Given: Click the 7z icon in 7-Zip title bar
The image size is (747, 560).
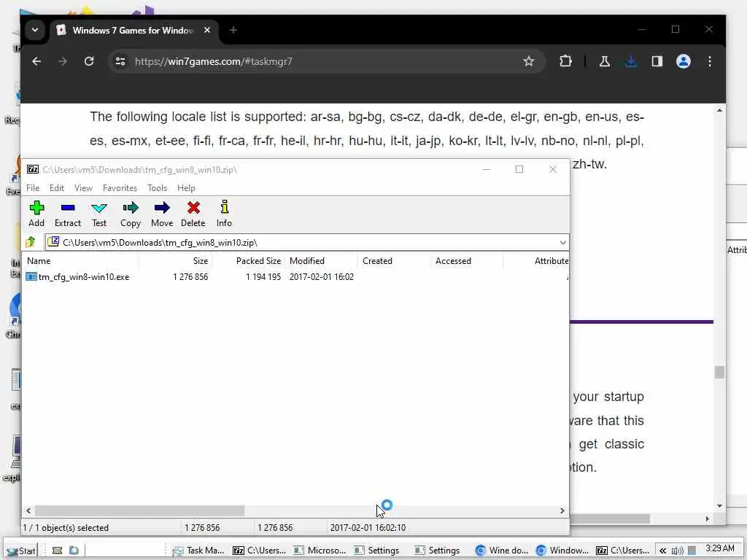Looking at the screenshot, I should 32,169.
